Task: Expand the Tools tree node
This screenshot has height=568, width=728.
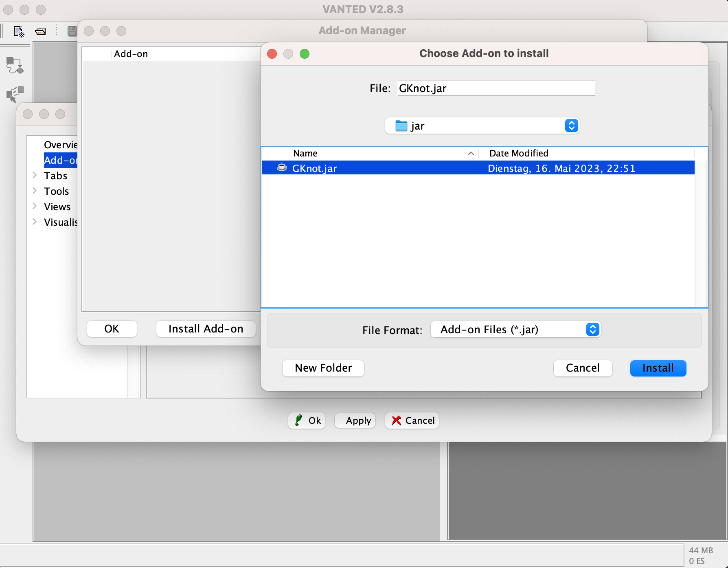Action: 35,191
